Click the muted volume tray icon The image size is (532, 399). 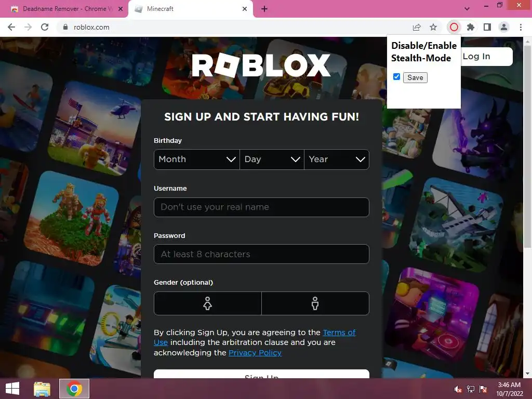(458, 389)
